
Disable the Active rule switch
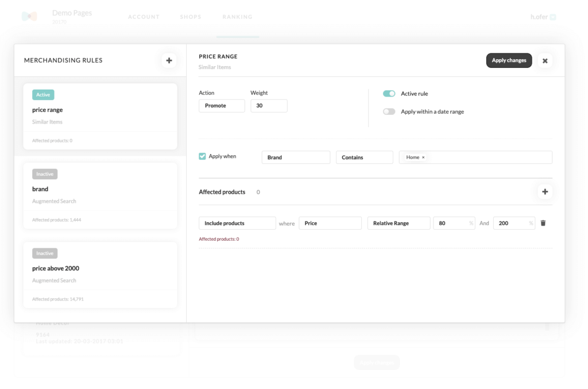(x=389, y=94)
